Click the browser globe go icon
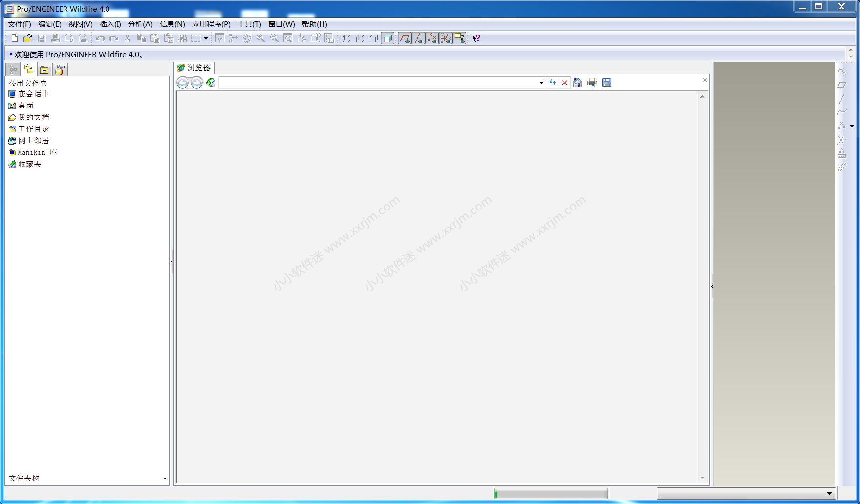Viewport: 860px width, 504px height. pyautogui.click(x=211, y=83)
